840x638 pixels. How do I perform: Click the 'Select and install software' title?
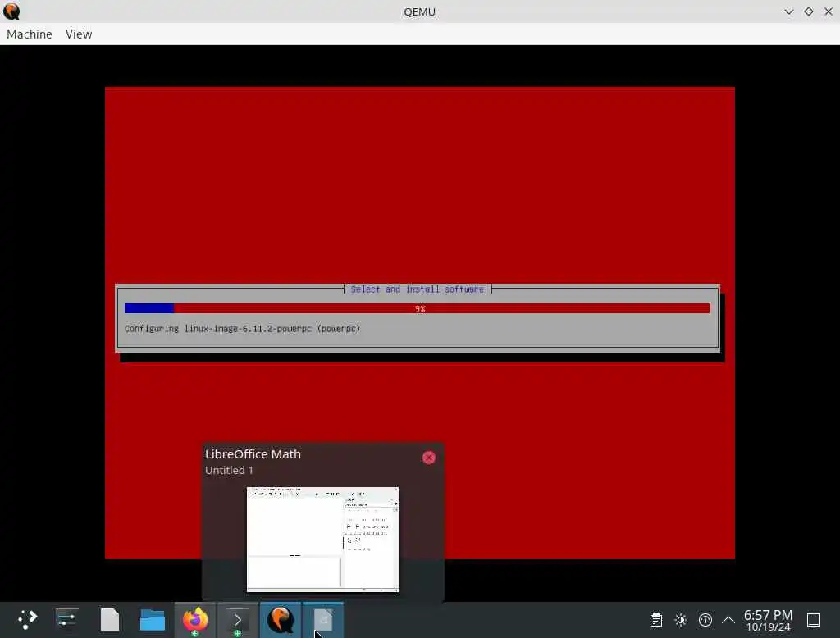click(418, 289)
